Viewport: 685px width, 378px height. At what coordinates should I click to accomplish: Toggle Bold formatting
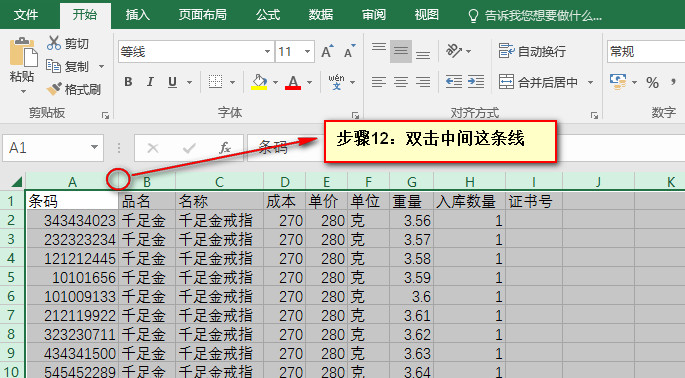point(128,82)
